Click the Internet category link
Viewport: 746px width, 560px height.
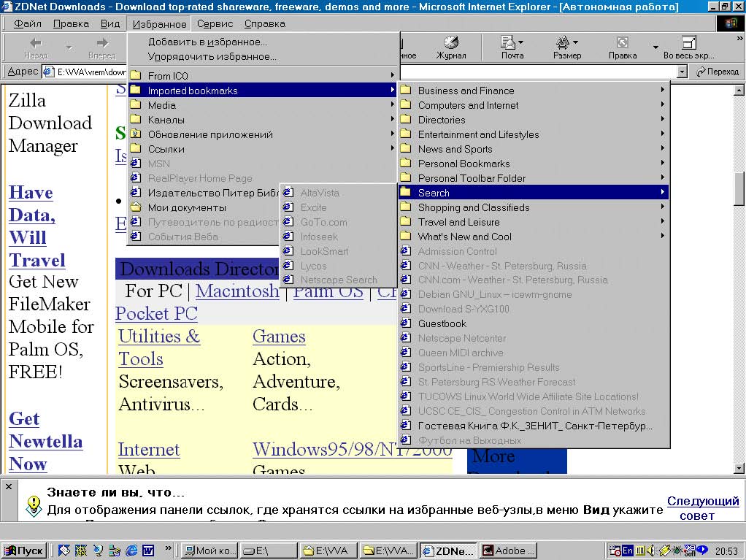point(149,450)
